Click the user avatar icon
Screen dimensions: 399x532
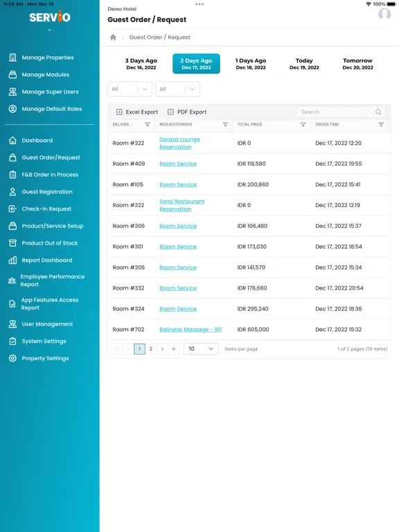[x=384, y=14]
